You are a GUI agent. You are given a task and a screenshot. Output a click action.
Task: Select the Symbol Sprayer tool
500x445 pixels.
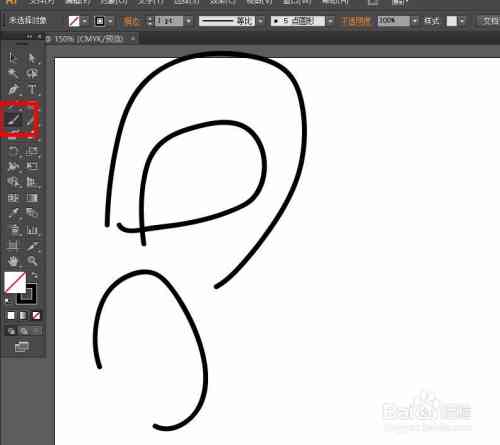13,229
